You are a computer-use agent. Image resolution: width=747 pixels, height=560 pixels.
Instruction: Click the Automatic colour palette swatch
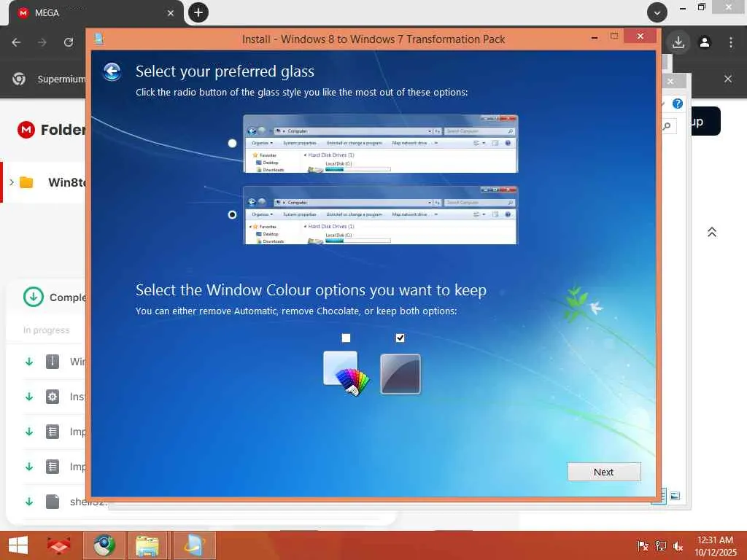tap(347, 373)
